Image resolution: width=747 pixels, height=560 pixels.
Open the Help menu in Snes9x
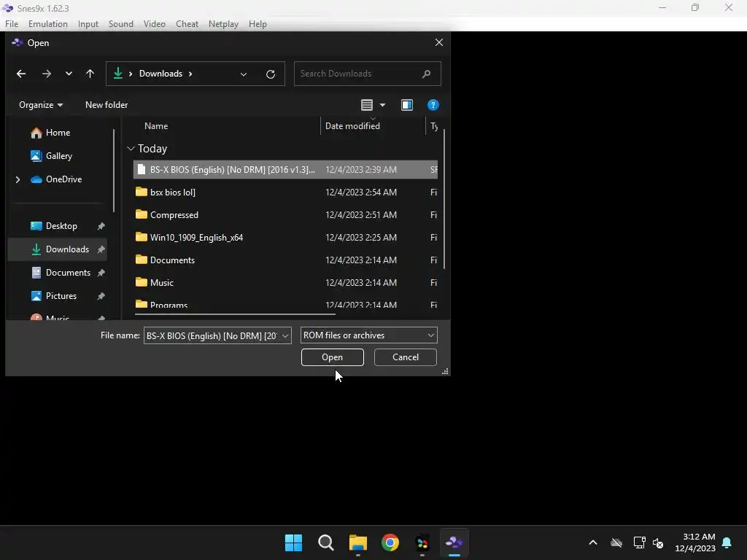pos(258,24)
